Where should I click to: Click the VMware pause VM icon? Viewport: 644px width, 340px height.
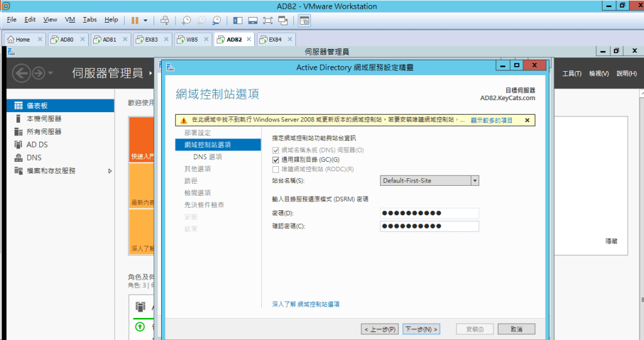pos(135,20)
